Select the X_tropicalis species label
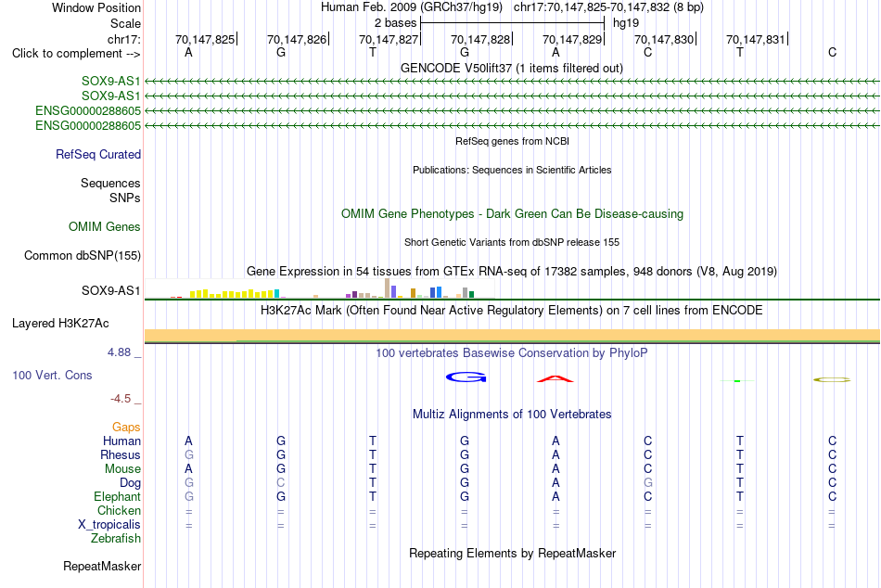The width and height of the screenshot is (881, 588). click(x=109, y=525)
